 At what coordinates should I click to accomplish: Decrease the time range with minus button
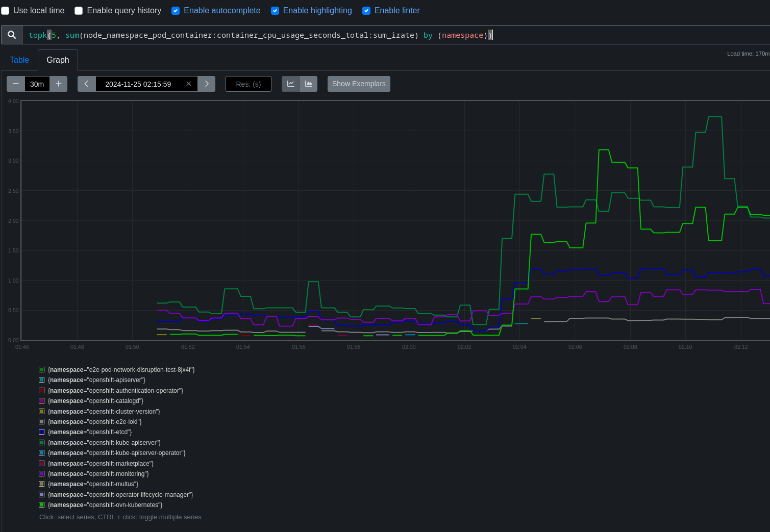point(16,84)
